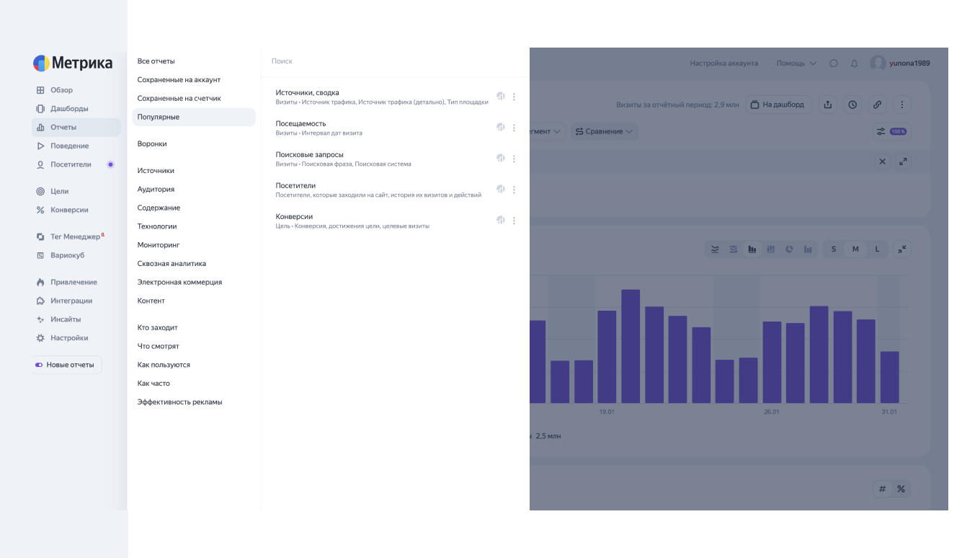This screenshot has height=558, width=980.
Task: Open 'Цели' in the left sidebar
Action: (59, 192)
